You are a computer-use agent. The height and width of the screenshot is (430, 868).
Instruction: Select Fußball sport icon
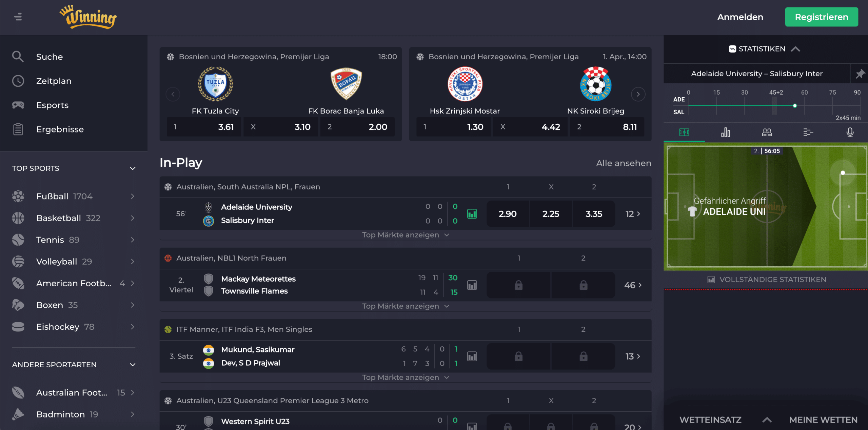click(x=18, y=196)
